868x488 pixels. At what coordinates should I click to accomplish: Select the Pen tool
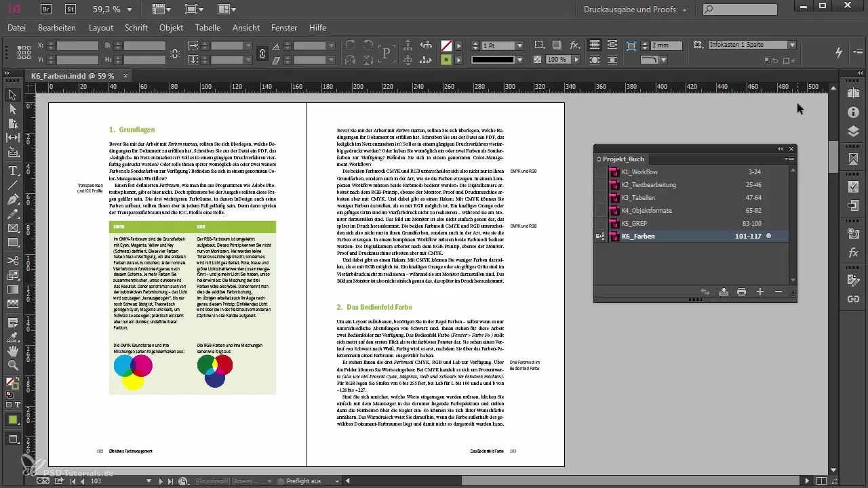pyautogui.click(x=12, y=199)
